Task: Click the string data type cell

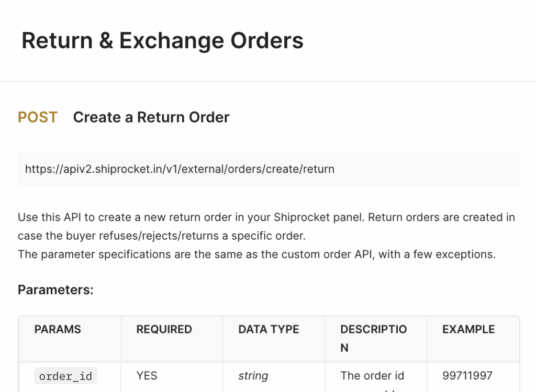Action: coord(253,376)
